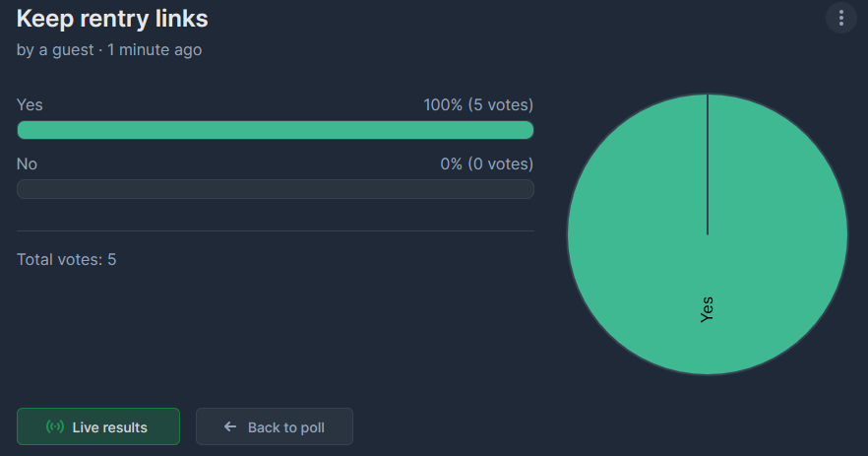Click the pie chart divider line
The image size is (868, 456).
(708, 164)
